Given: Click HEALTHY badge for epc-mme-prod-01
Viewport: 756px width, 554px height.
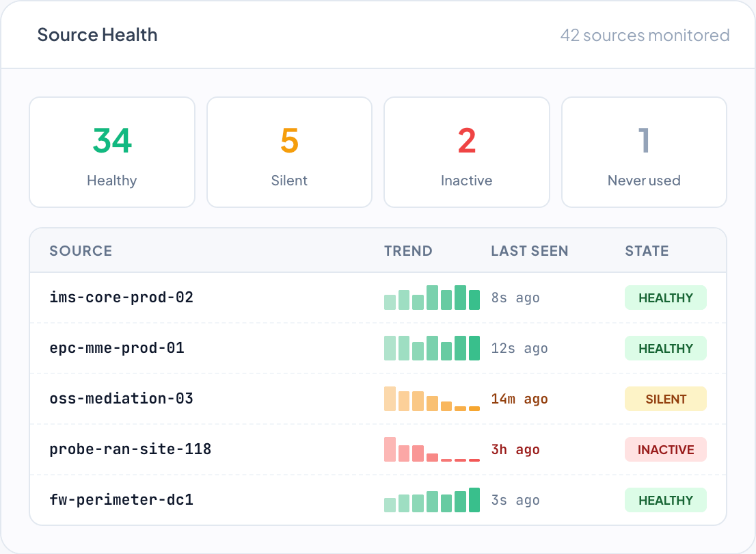Looking at the screenshot, I should [x=666, y=348].
